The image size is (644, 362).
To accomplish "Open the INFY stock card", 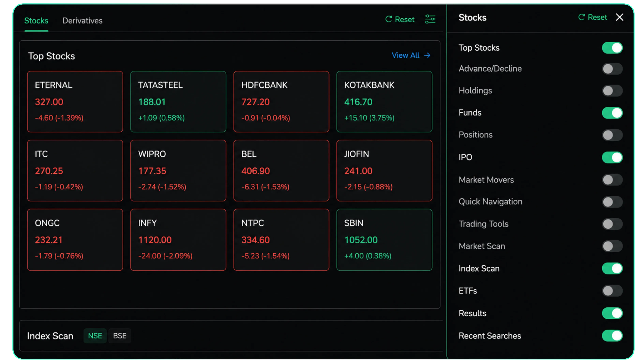I will click(178, 240).
